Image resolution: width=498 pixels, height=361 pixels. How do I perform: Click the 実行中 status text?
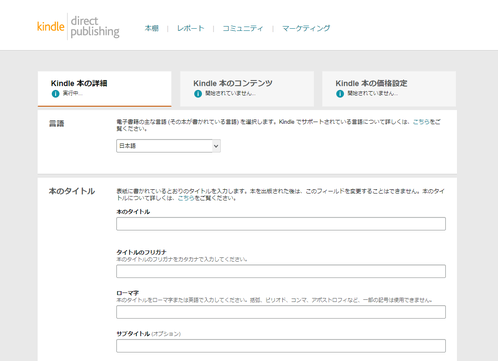[x=72, y=93]
